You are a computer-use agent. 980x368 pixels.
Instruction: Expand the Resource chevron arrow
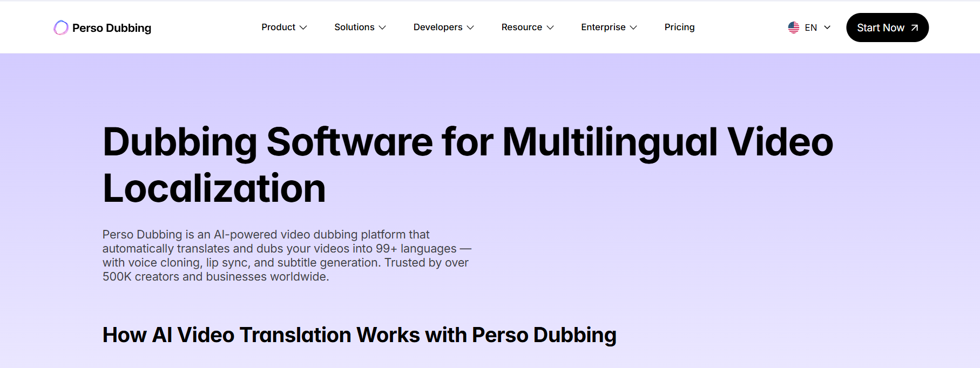point(550,28)
